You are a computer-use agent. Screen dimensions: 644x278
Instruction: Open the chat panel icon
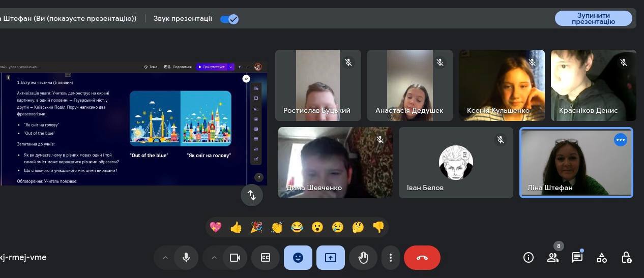577,258
